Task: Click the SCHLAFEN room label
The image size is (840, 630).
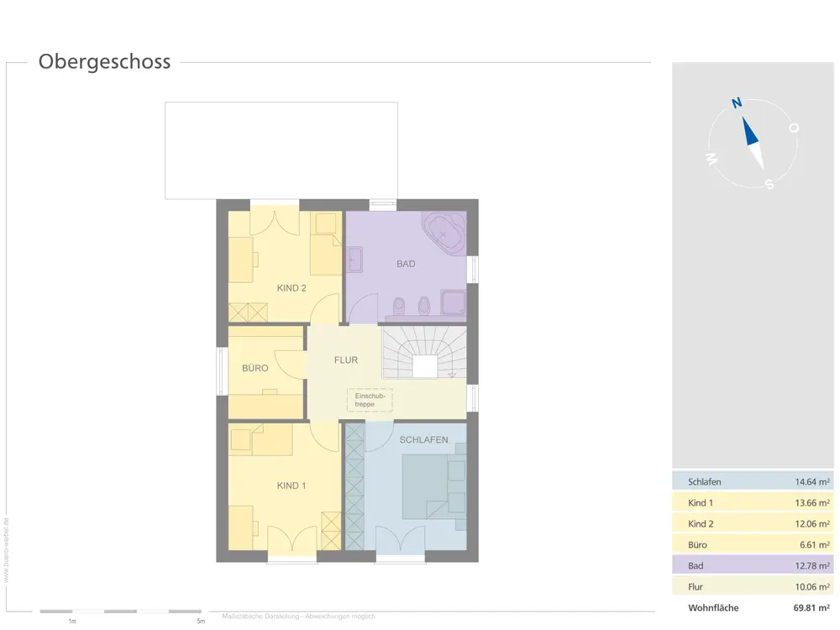Action: pos(423,440)
